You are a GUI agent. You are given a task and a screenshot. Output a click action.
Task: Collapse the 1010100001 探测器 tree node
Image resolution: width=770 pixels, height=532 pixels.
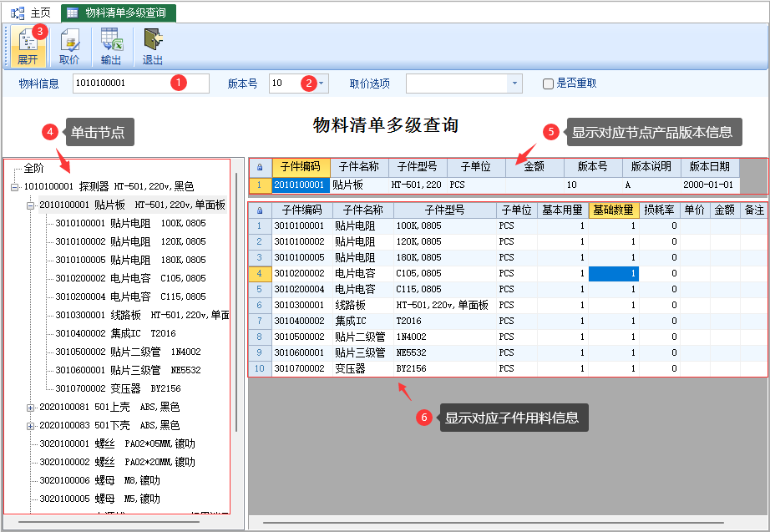pyautogui.click(x=15, y=187)
